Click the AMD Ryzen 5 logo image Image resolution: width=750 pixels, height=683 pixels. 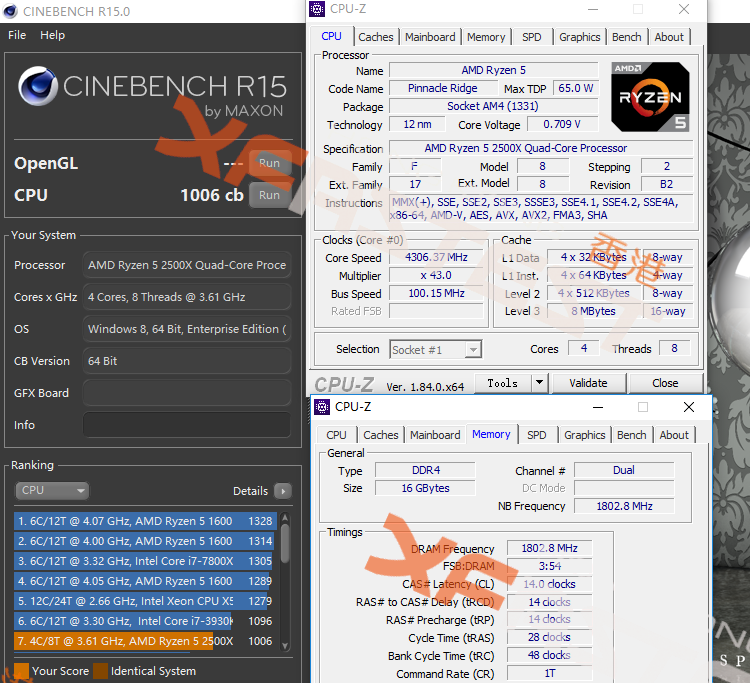[650, 97]
